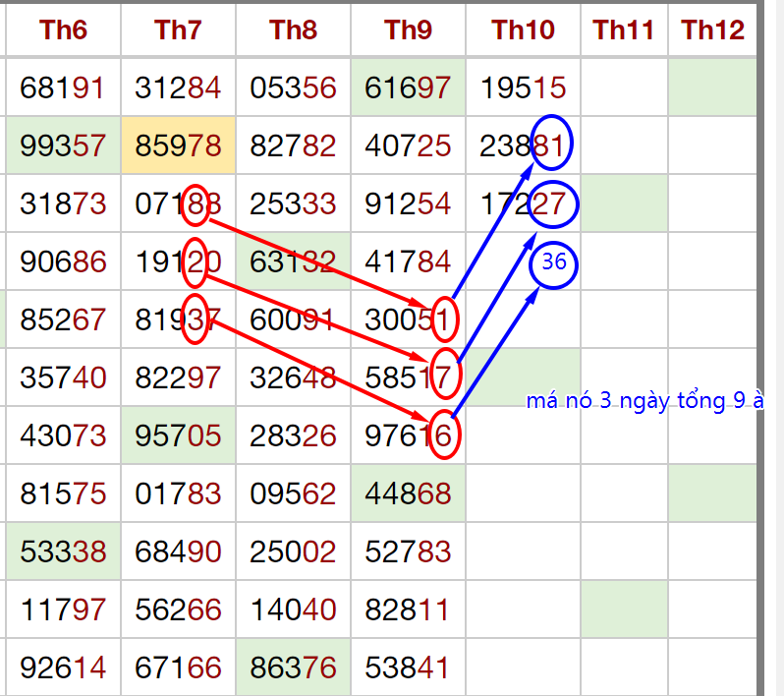Select cell 23881 in Th10
Viewport: 784px width, 696px height.
click(523, 145)
